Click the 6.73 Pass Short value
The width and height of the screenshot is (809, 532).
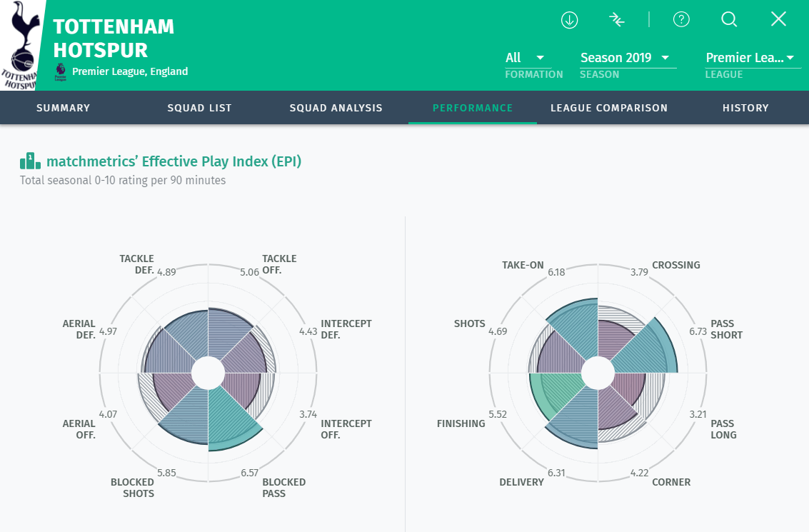click(x=698, y=331)
